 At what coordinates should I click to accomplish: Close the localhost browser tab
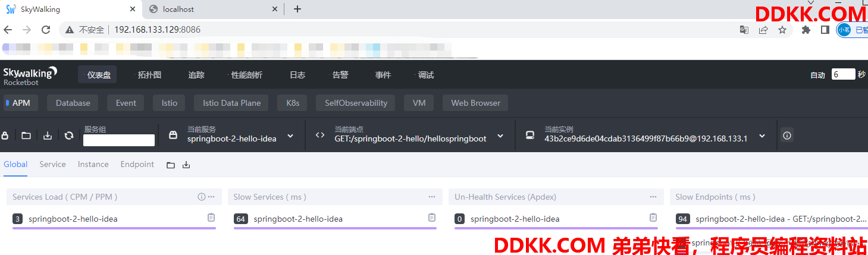[x=275, y=9]
